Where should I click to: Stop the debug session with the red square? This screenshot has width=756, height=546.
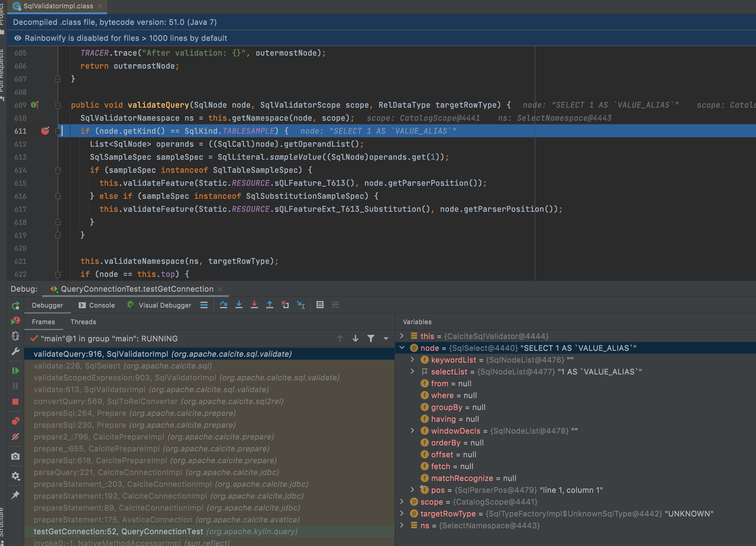pos(15,402)
